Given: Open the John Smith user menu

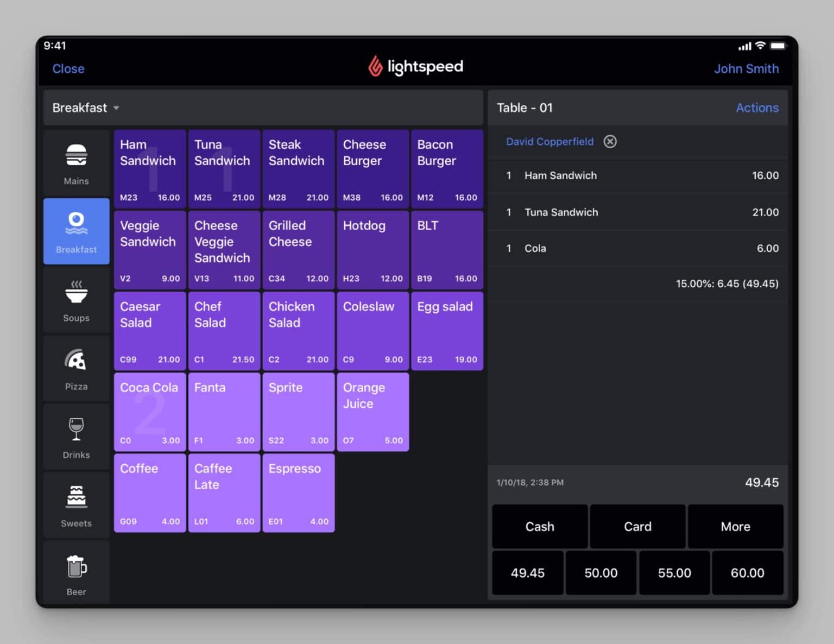Looking at the screenshot, I should 746,68.
